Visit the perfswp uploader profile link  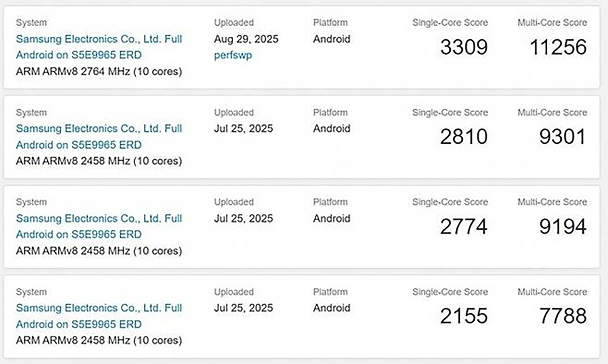point(233,55)
